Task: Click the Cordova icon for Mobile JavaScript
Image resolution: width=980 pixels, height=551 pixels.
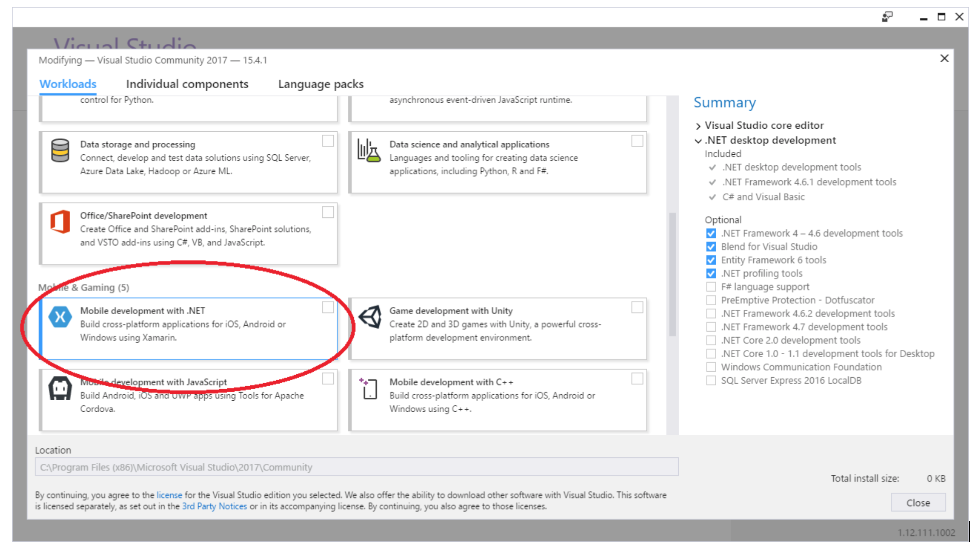Action: [x=60, y=388]
